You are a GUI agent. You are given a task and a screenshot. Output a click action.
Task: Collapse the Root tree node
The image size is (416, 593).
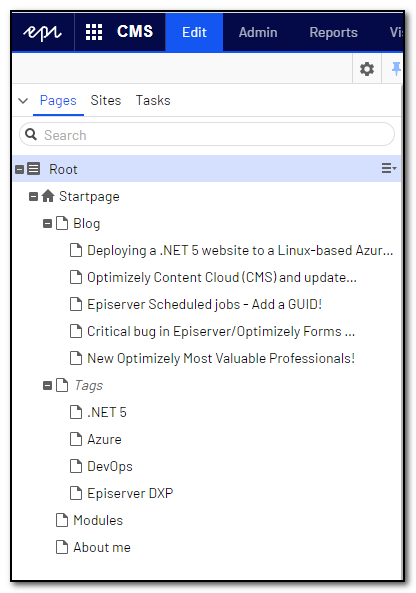pos(20,169)
